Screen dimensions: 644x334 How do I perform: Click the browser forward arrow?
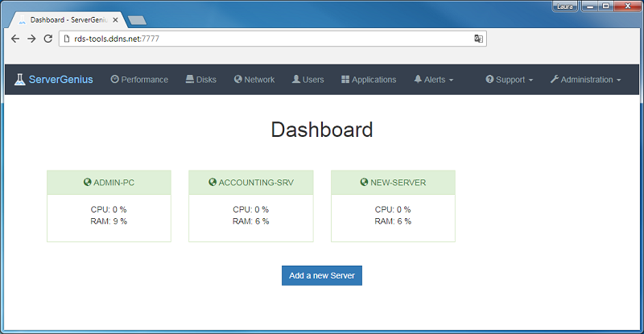click(31, 39)
